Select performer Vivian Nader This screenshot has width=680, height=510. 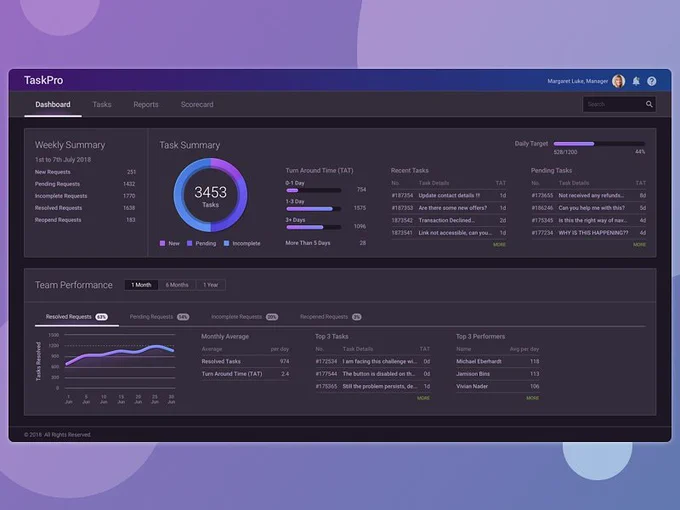coord(498,386)
